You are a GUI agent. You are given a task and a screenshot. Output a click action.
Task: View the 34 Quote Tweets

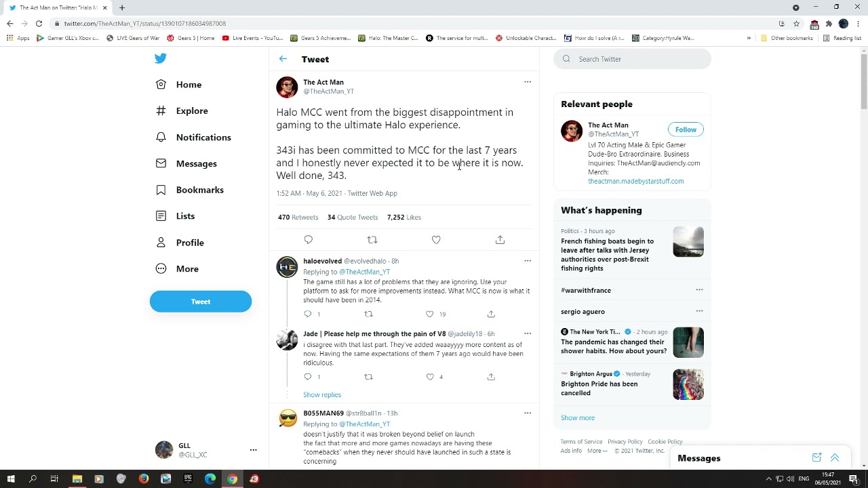tap(353, 218)
